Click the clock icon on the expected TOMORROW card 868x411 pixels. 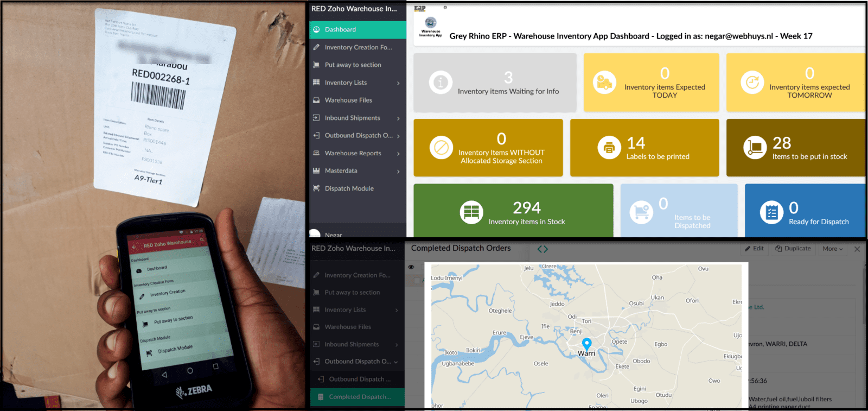(x=752, y=83)
